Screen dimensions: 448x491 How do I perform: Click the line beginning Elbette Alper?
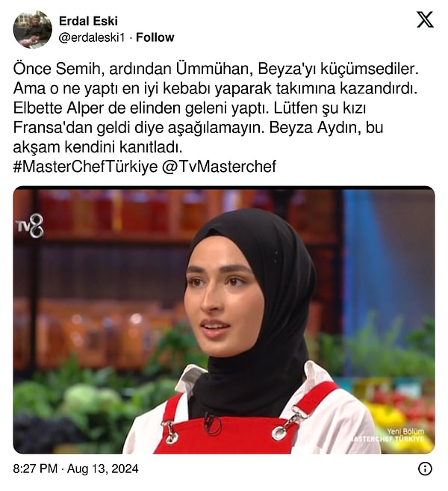(x=189, y=108)
